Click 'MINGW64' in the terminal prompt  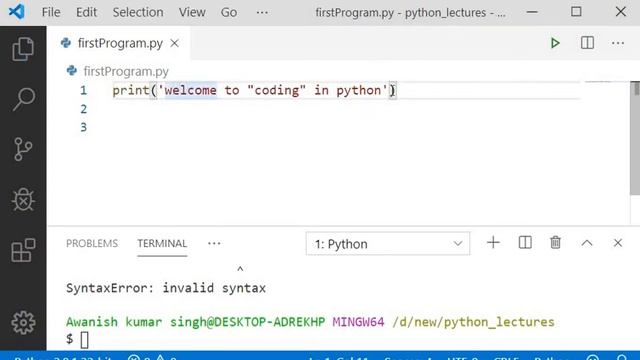click(x=358, y=322)
